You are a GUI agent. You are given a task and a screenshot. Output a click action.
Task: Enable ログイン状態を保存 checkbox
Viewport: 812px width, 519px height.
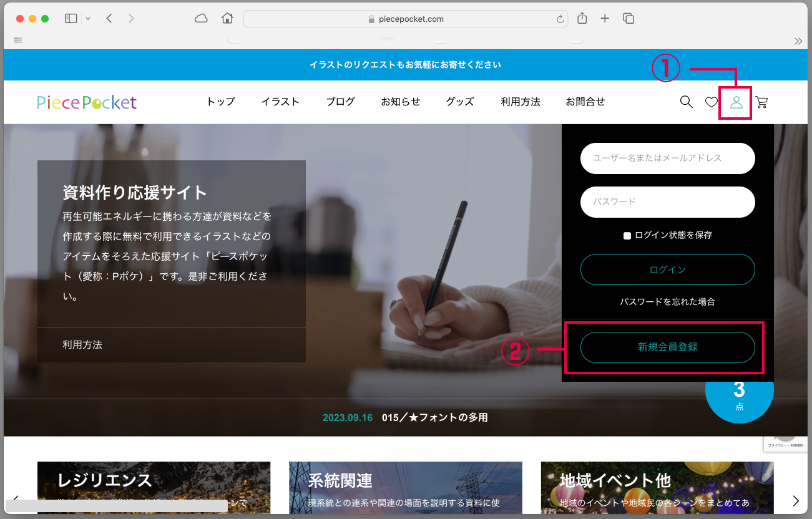tap(627, 236)
